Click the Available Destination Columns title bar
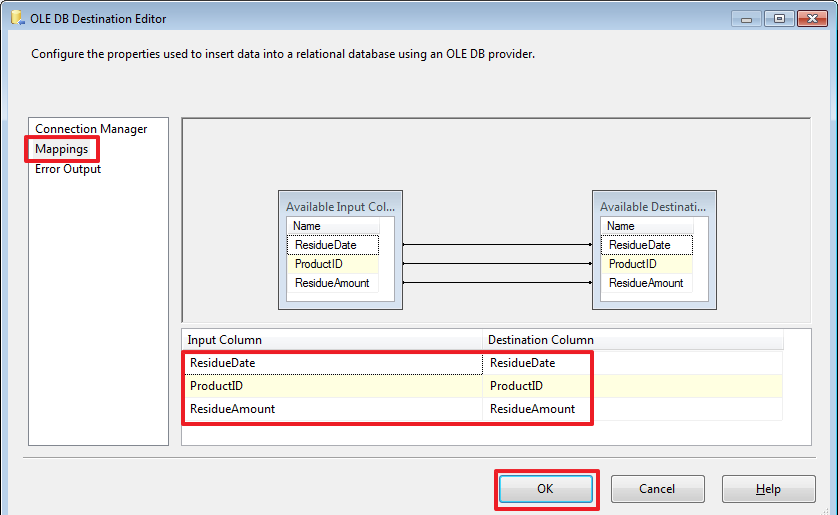Viewport: 838px width, 515px height. tap(654, 207)
